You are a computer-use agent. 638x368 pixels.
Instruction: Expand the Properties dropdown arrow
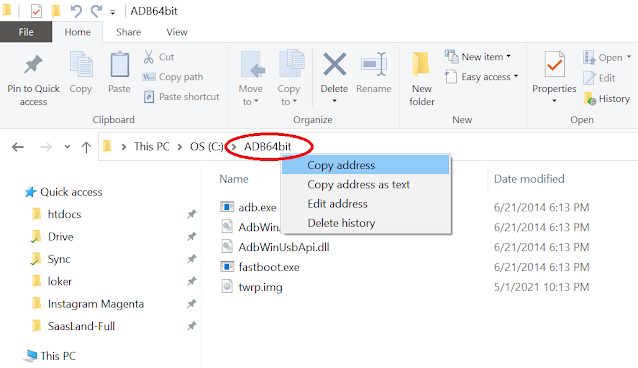click(554, 101)
